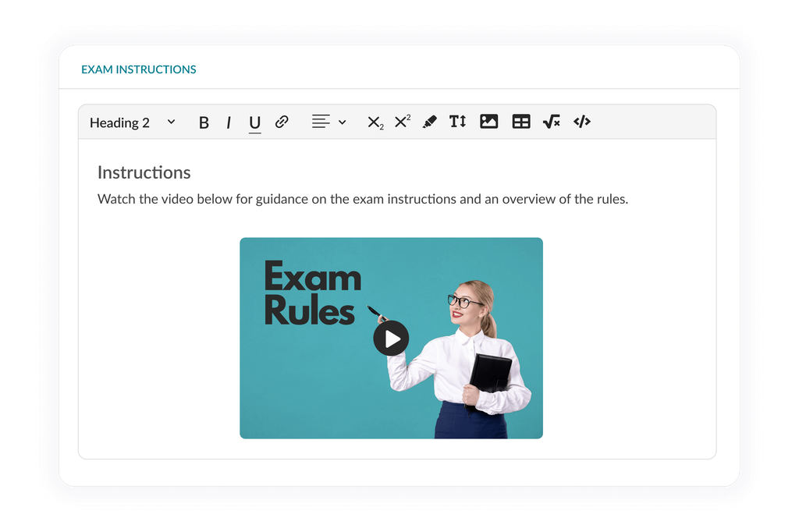Insert an image into the editor
Screen dimensions: 799x532
point(488,122)
